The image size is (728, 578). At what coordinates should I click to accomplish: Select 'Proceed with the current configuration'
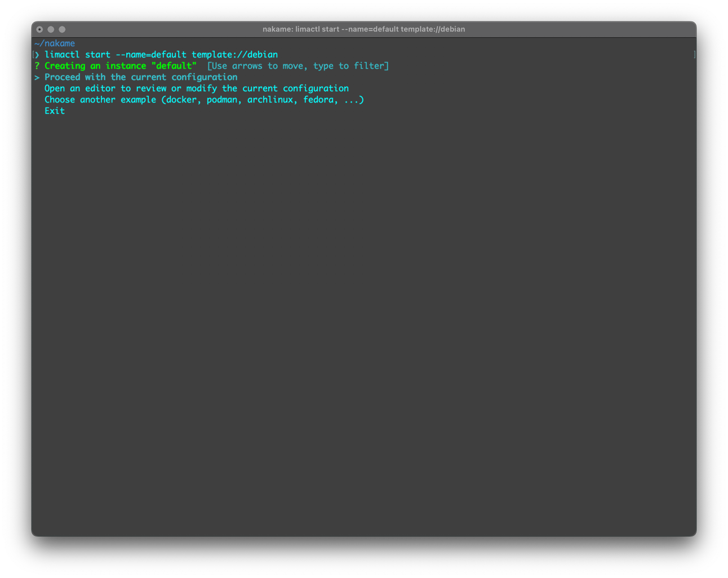pyautogui.click(x=141, y=77)
